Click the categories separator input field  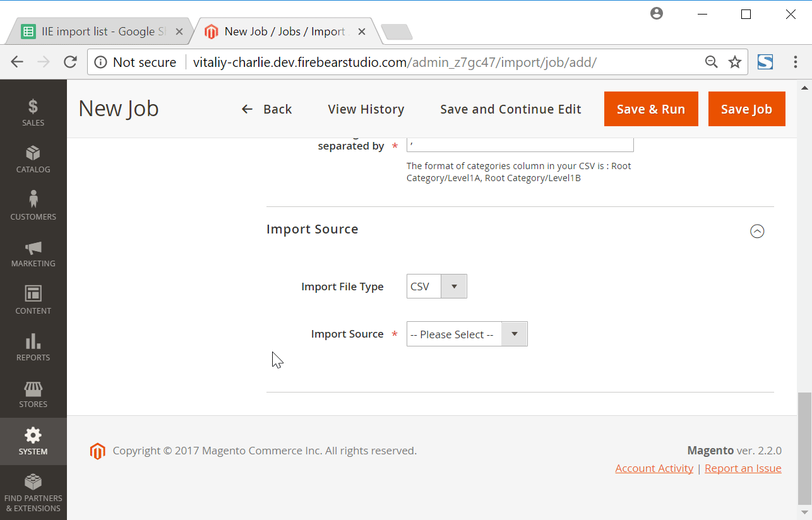click(x=520, y=144)
